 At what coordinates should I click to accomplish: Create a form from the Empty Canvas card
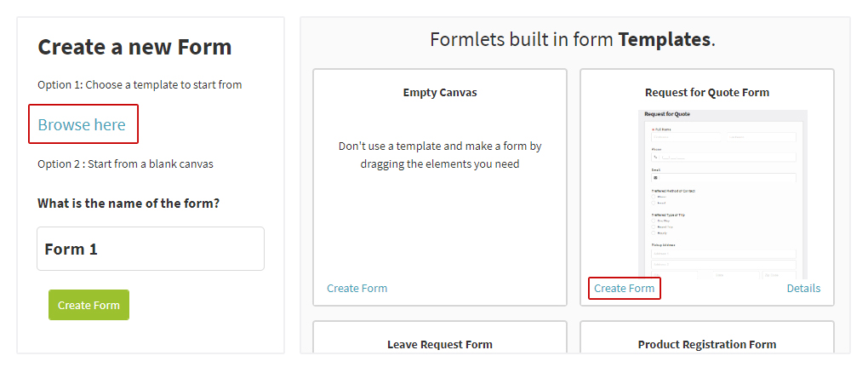[357, 288]
